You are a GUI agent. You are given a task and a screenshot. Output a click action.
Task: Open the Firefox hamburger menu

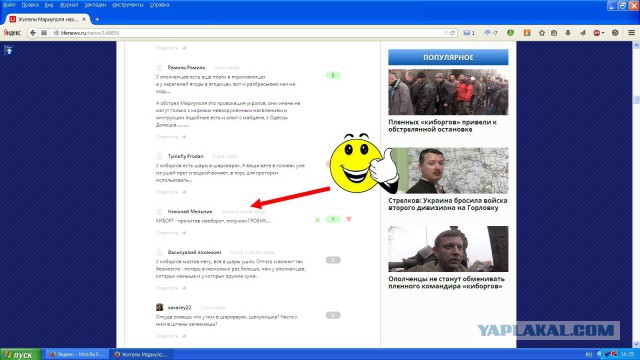(631, 33)
